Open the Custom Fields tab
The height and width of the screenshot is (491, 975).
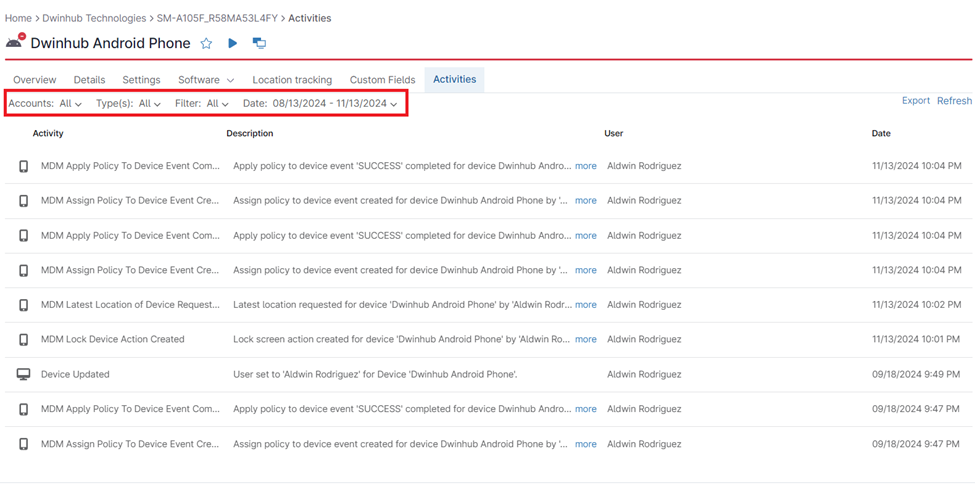click(382, 80)
